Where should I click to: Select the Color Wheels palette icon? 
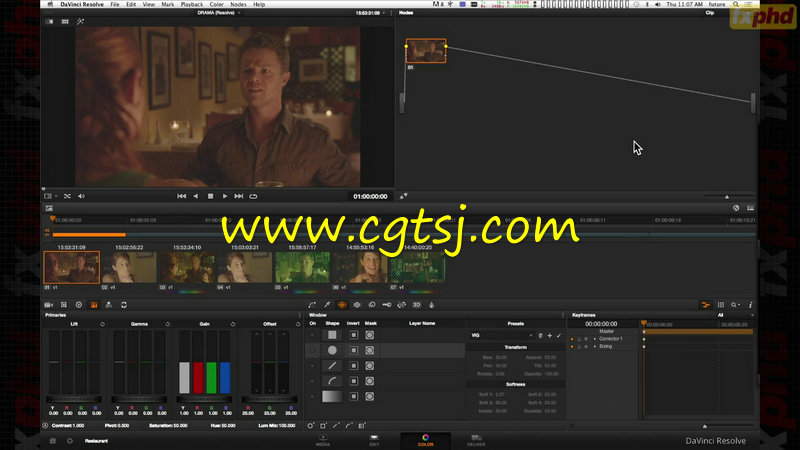79,305
